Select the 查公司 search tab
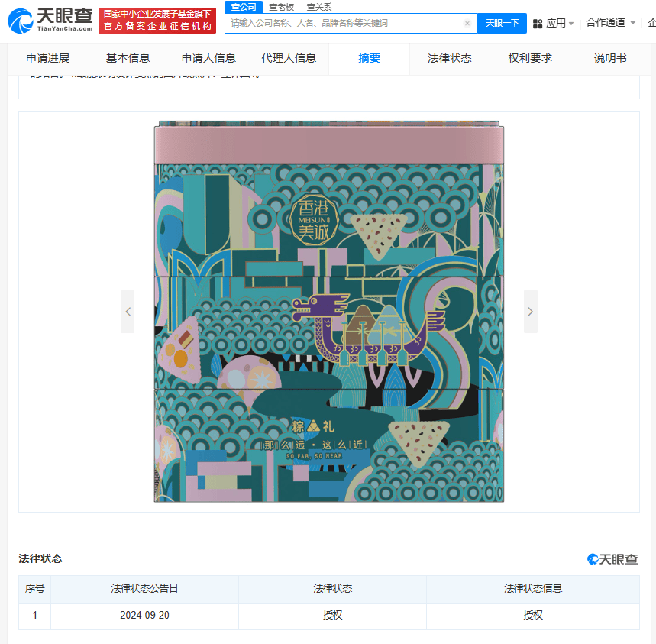Viewport: 656px width, 644px height. pyautogui.click(x=244, y=7)
